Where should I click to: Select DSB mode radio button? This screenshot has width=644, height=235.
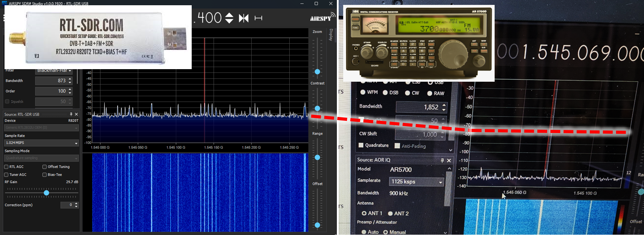[385, 93]
